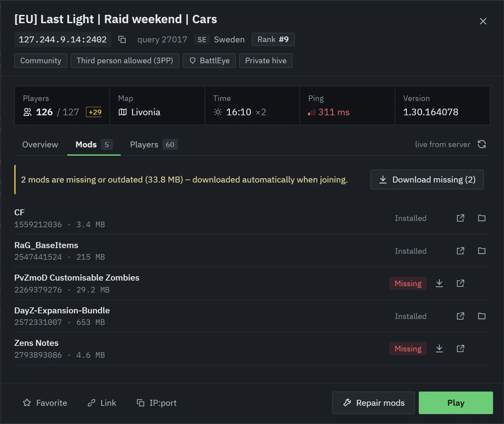Click the BattlEye tag
The width and height of the screenshot is (504, 424).
point(209,61)
